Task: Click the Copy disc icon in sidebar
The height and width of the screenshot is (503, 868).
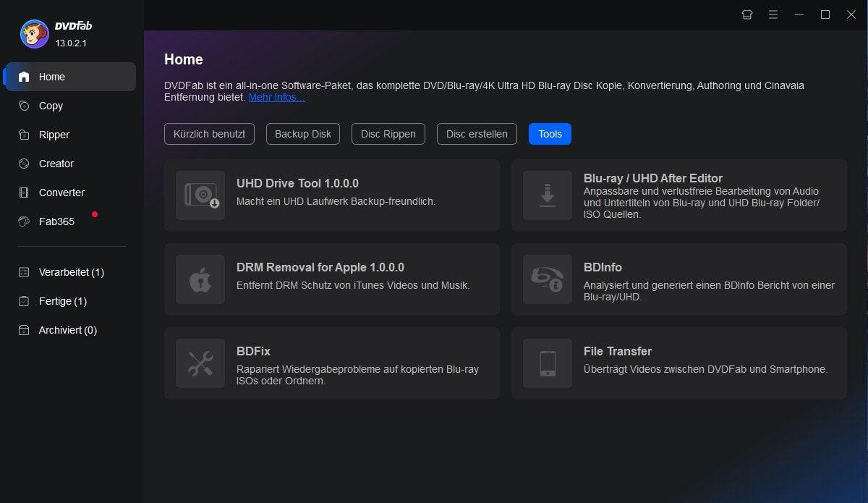Action: 24,106
